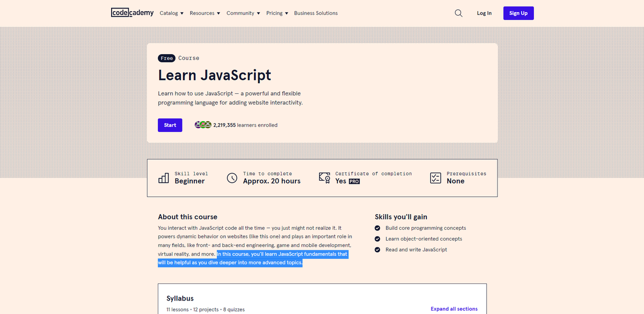644x314 pixels.
Task: Click the Free badge above the course title
Action: point(166,58)
